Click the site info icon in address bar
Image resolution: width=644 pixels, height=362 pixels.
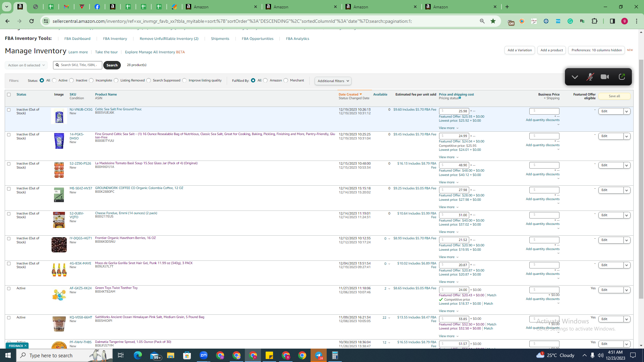coord(46,21)
